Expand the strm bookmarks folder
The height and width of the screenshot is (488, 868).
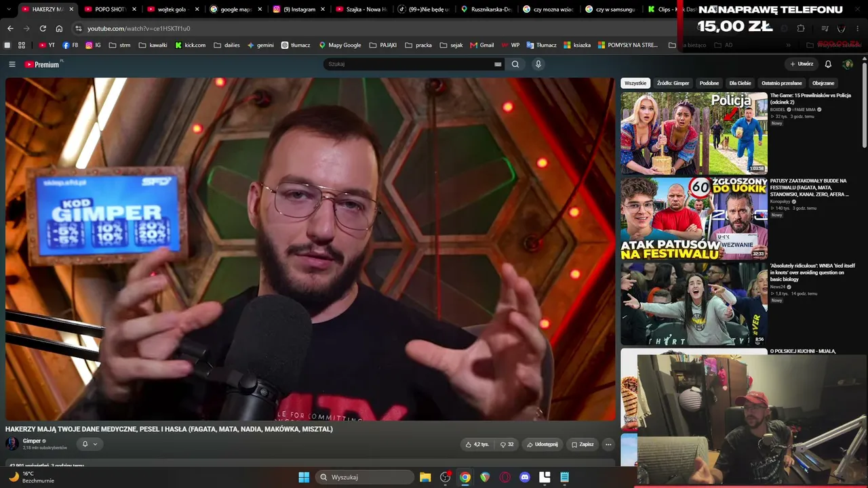(119, 45)
